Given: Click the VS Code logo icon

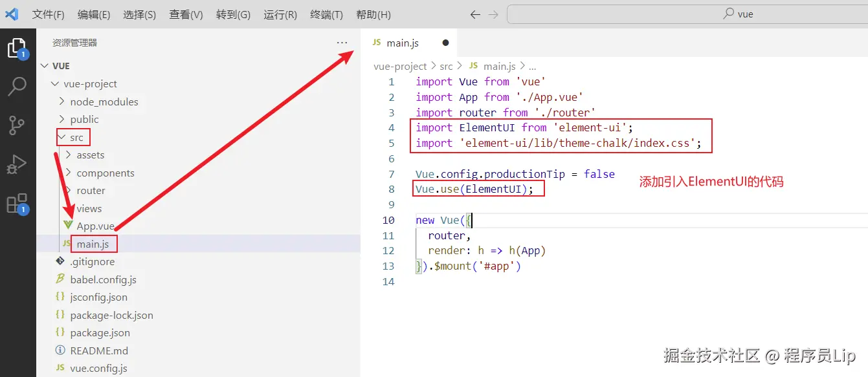Looking at the screenshot, I should point(12,14).
